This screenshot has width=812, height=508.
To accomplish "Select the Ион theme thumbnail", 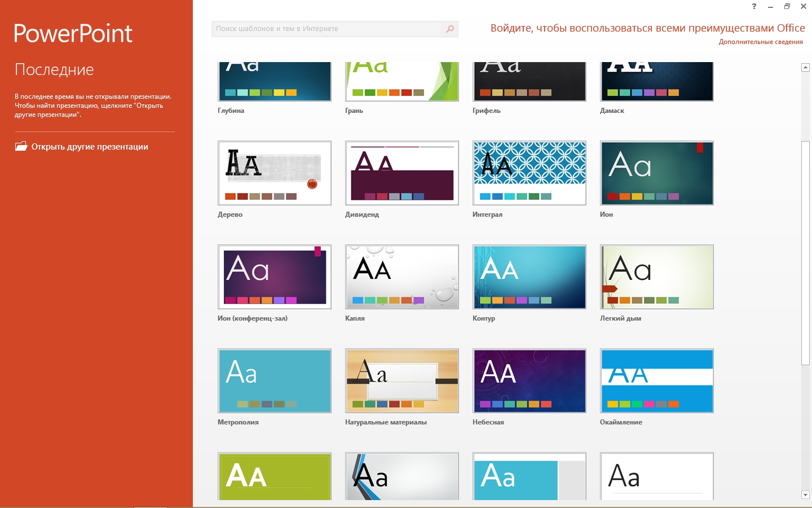I will click(657, 173).
